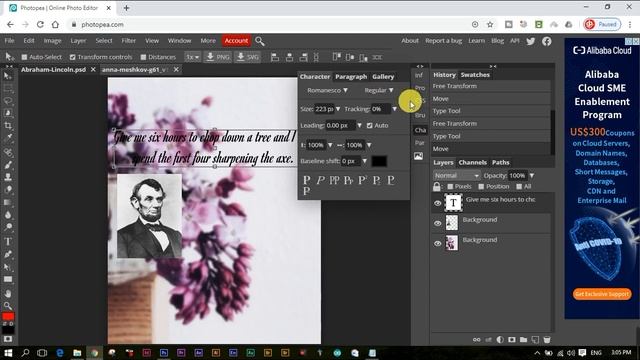Switch to the Channels tab
The image size is (640, 360).
[x=472, y=162]
